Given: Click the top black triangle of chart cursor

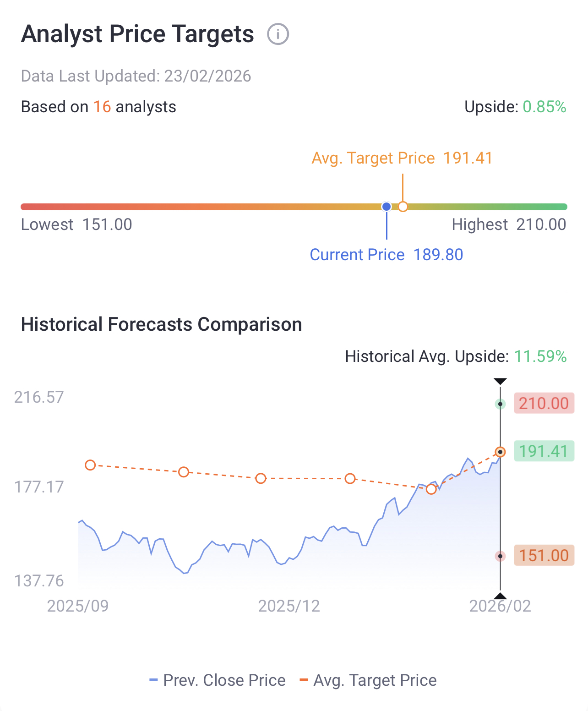Looking at the screenshot, I should pyautogui.click(x=500, y=381).
